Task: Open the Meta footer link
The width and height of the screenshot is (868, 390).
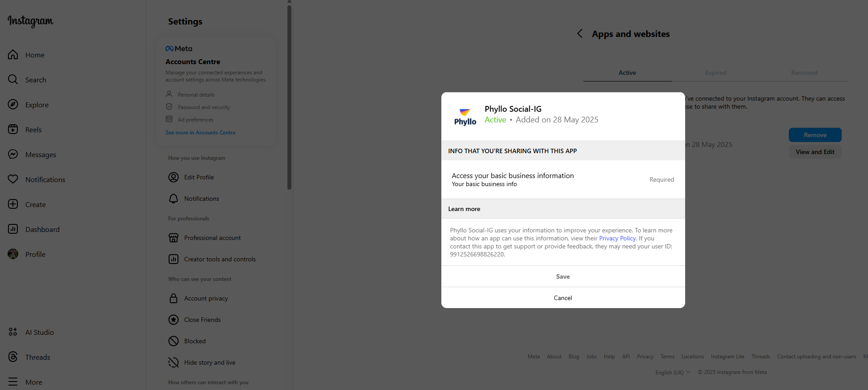Action: coord(533,357)
